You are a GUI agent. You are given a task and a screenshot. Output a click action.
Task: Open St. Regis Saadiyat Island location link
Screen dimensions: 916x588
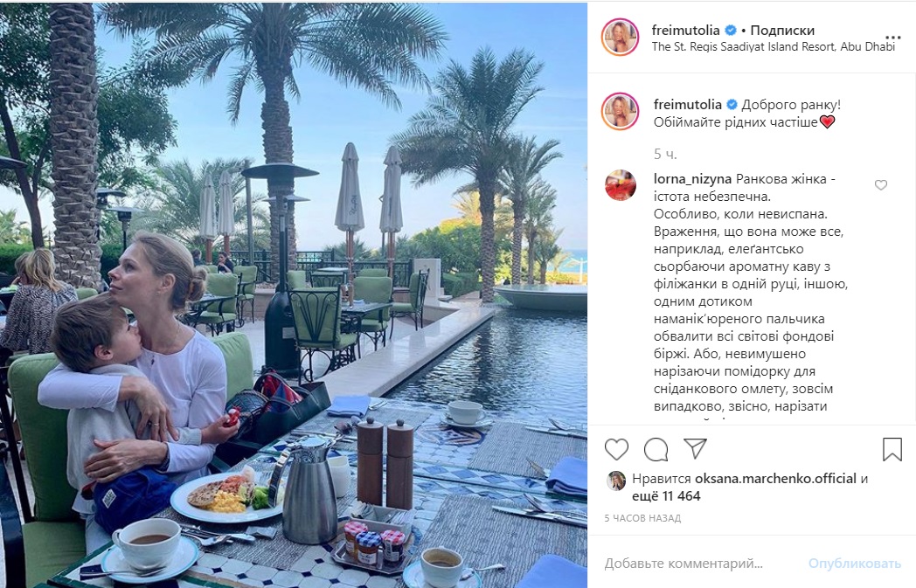[774, 46]
